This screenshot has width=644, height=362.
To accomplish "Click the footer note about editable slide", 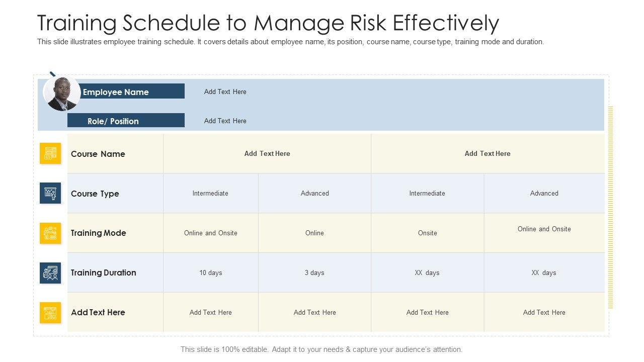I will pyautogui.click(x=321, y=349).
